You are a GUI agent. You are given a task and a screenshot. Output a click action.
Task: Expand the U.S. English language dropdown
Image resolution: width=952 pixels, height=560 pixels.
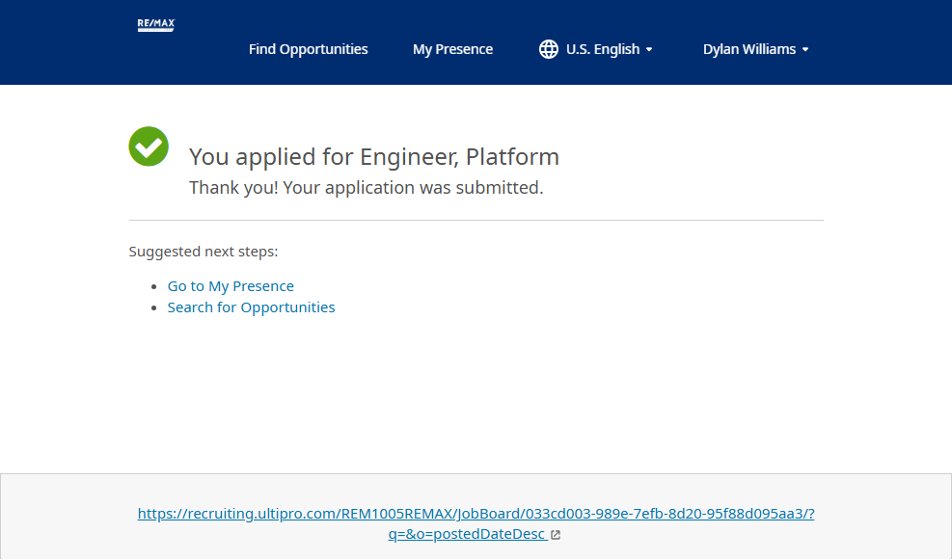[x=603, y=49]
